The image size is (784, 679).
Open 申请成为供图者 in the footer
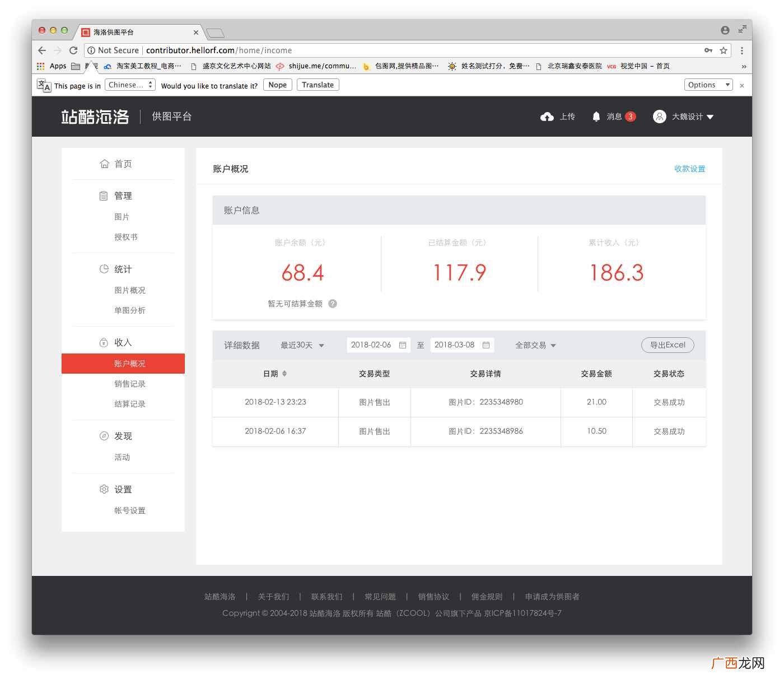click(x=552, y=597)
